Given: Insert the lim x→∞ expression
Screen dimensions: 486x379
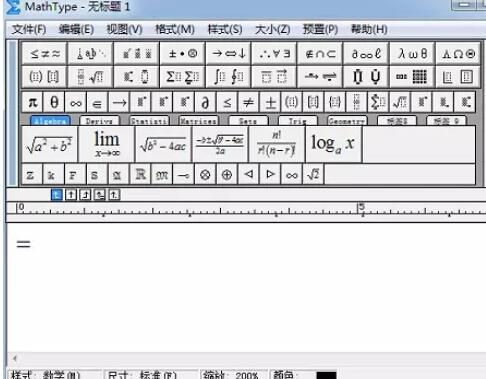Looking at the screenshot, I should click(106, 144).
